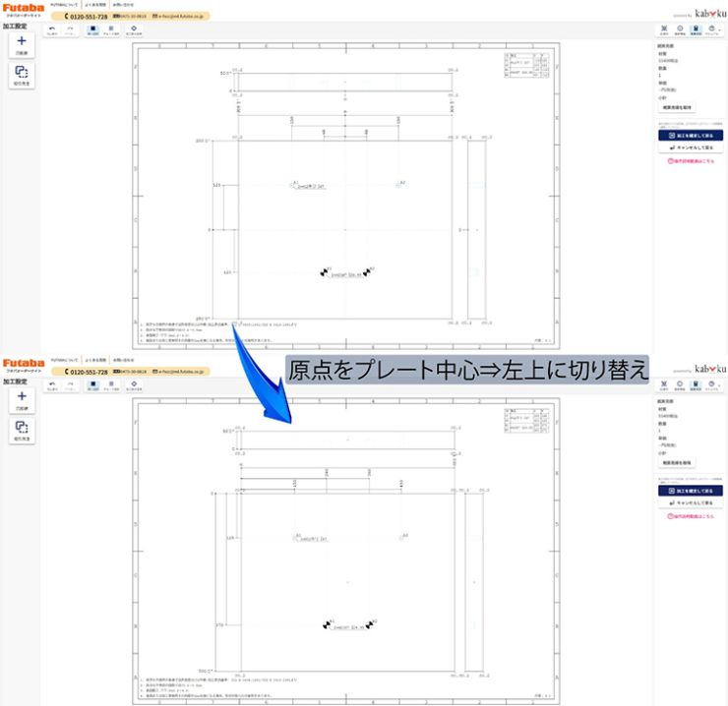Image resolution: width=728 pixels, height=706 pixels.
Task: Toggle the highlighted dark-square view button in the upper toolbar
Action: (92, 29)
